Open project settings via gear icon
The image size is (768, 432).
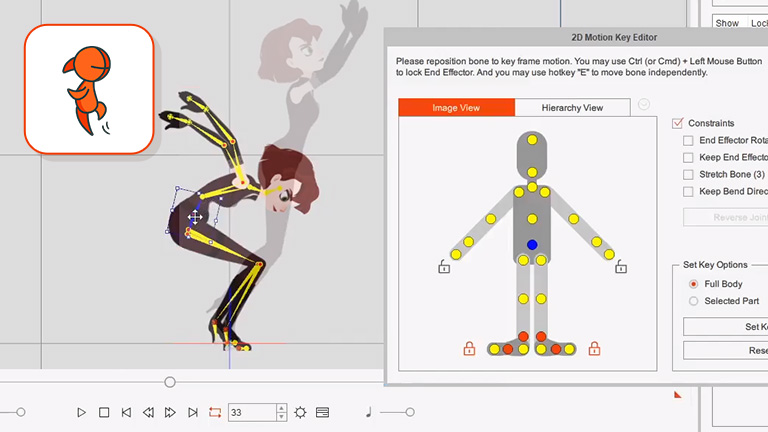pos(300,412)
